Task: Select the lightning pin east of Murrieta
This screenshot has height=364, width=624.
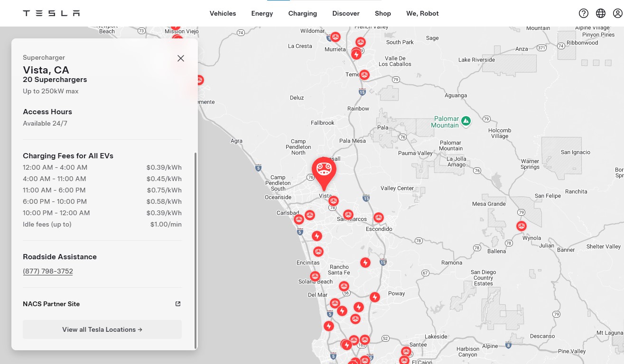Action: [356, 55]
